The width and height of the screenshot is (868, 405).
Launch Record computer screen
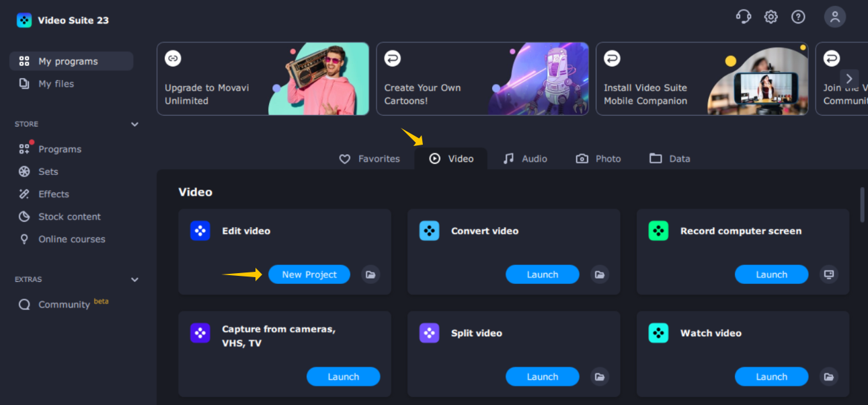click(x=771, y=274)
